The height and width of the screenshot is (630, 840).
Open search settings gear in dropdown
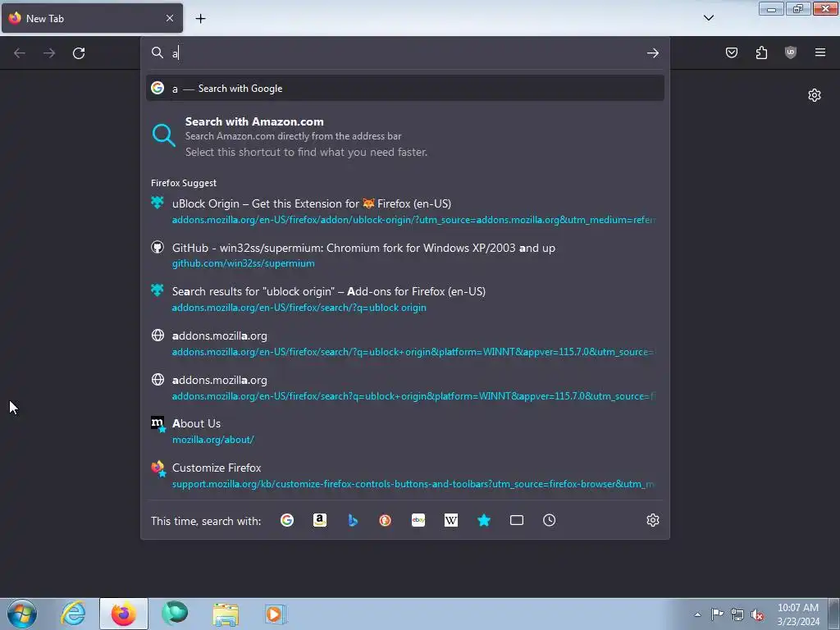[x=652, y=520]
